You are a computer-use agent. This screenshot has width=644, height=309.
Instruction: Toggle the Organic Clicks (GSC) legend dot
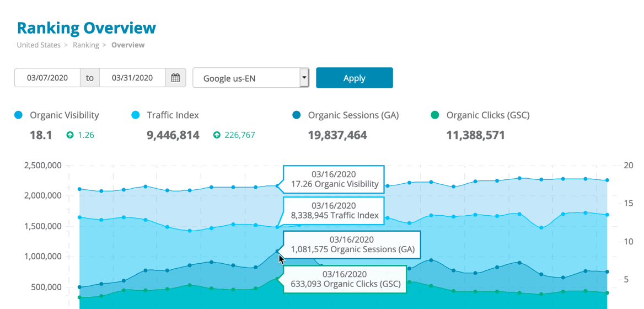(x=435, y=115)
